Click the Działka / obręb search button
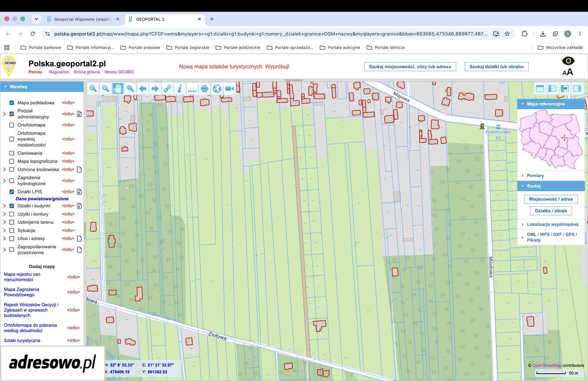The width and height of the screenshot is (588, 381). pyautogui.click(x=551, y=211)
